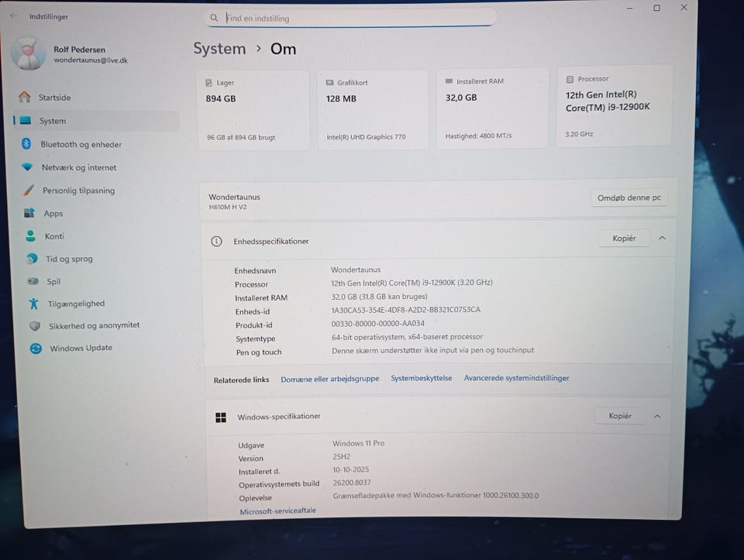Click the Intel(R) UHD Graphics 770 text

pyautogui.click(x=366, y=137)
